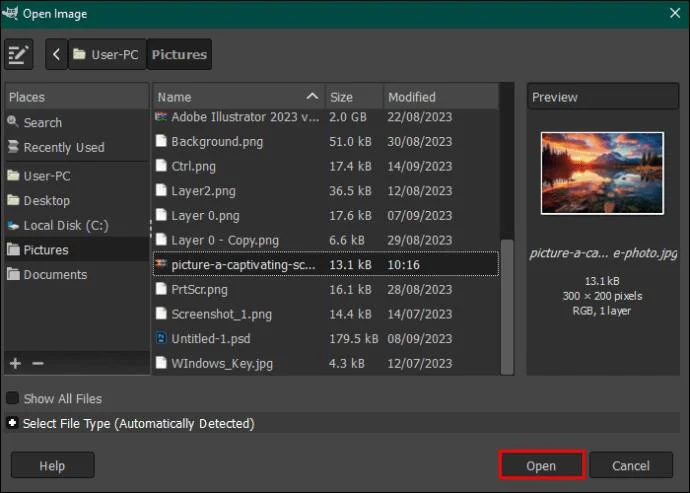This screenshot has width=690, height=493.
Task: Switch to User-PC path segment
Action: point(107,55)
